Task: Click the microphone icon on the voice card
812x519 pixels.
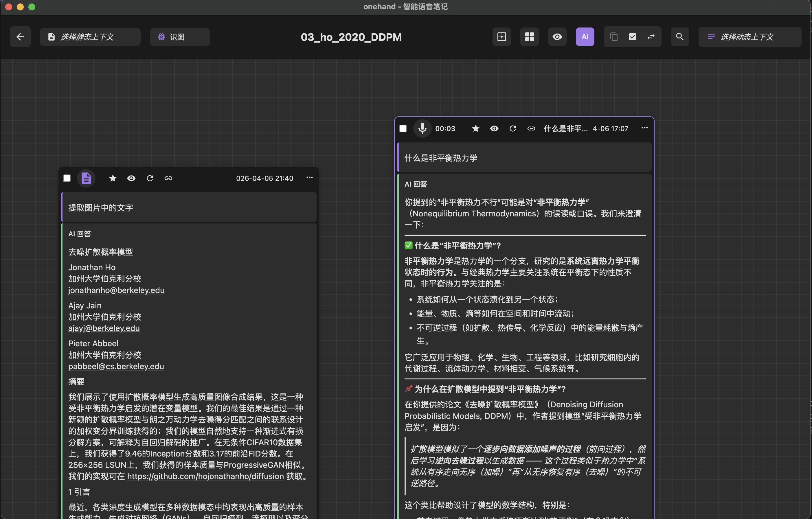Action: [422, 128]
